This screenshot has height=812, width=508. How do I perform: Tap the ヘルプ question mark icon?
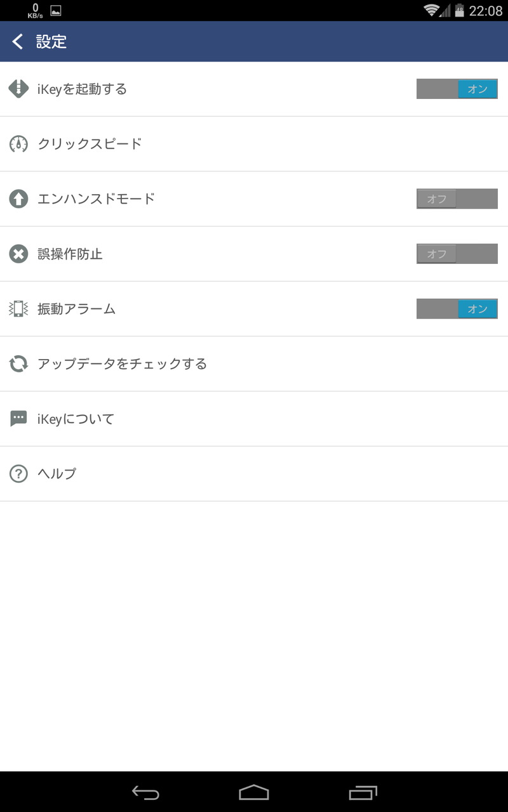(18, 474)
